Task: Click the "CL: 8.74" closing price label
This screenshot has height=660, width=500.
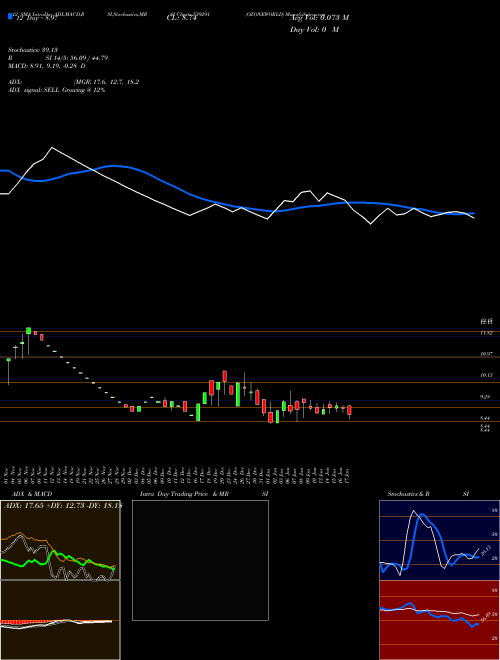Action: click(x=182, y=18)
